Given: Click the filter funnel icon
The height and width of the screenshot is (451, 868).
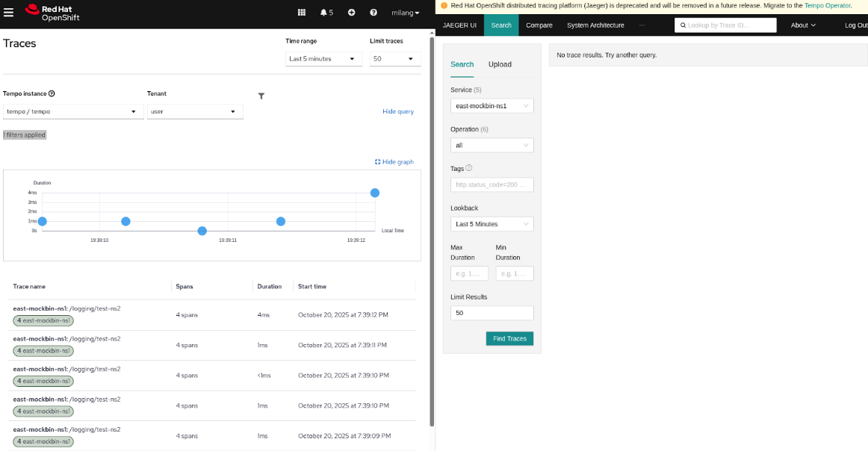Looking at the screenshot, I should pyautogui.click(x=261, y=96).
